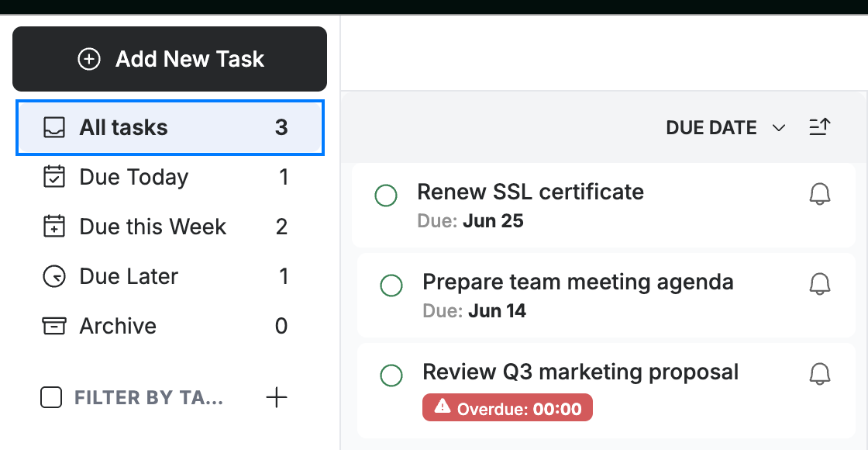
Task: Open the Due Date sort dropdown
Action: pos(725,127)
